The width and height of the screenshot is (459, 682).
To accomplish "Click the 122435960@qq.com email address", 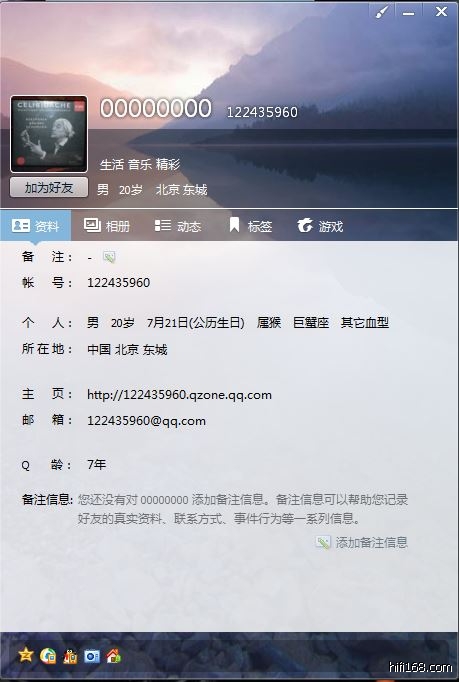I will [x=146, y=421].
